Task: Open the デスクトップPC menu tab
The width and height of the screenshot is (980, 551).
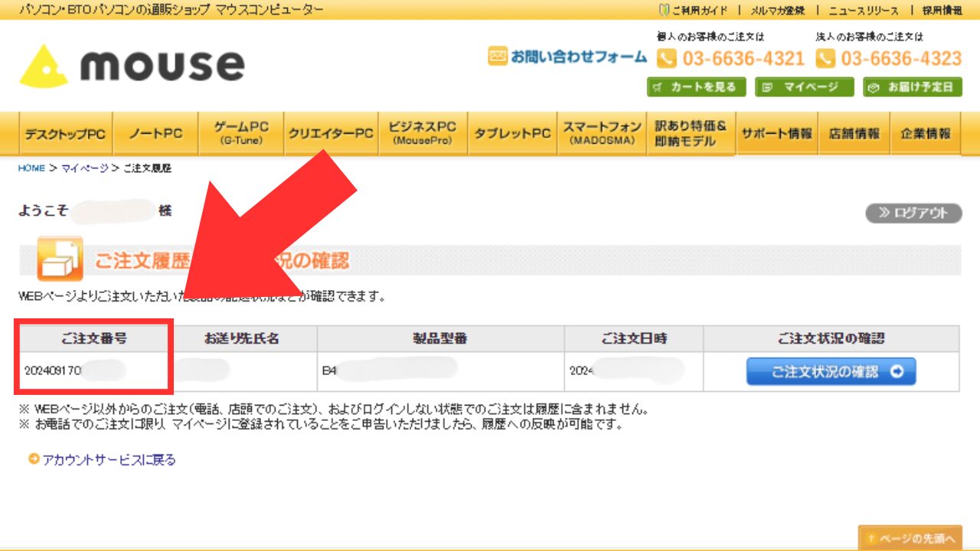Action: pos(65,134)
